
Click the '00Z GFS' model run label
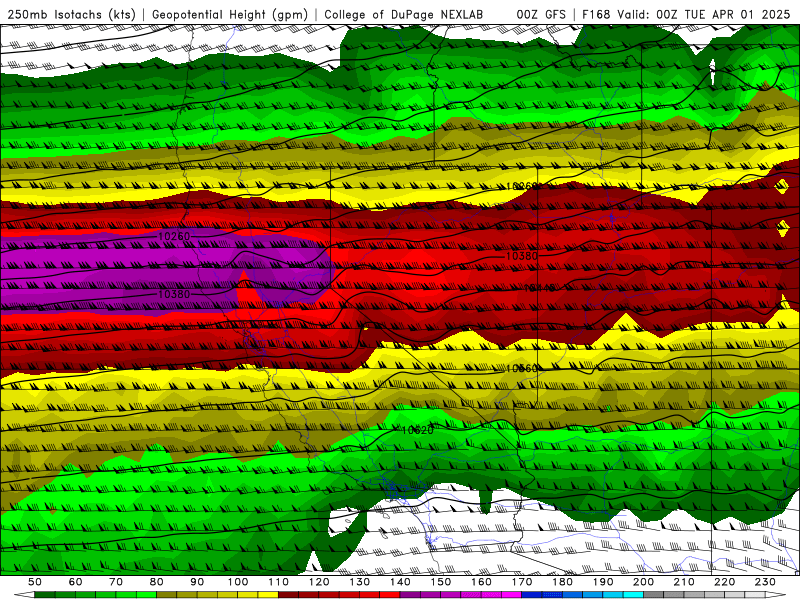[541, 14]
